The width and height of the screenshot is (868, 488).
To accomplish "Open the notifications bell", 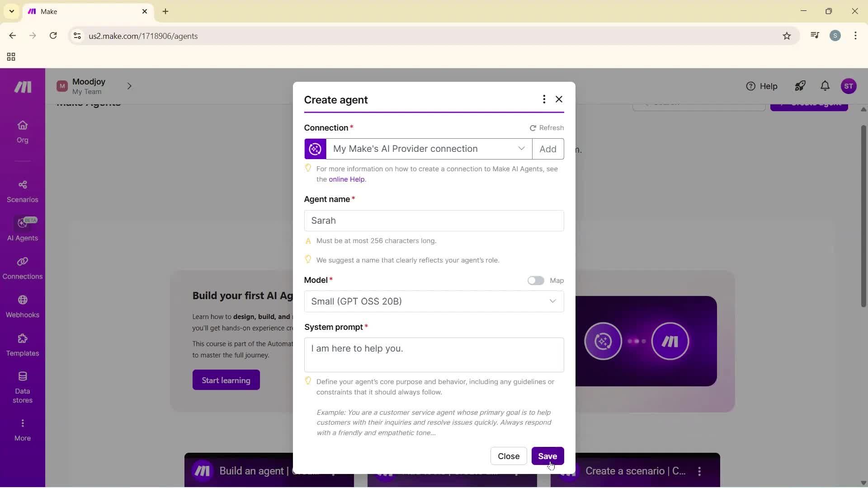I will (825, 86).
